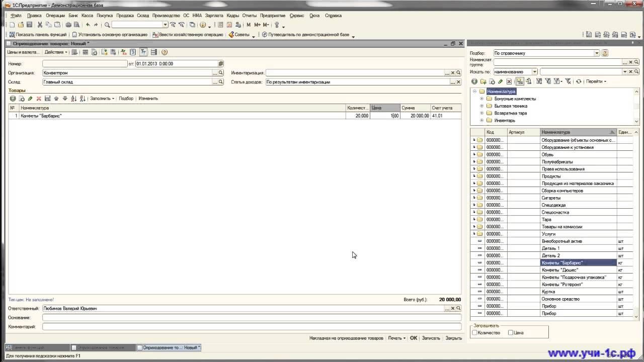Click the add item icon in selection panel
The width and height of the screenshot is (644, 362).
point(474,81)
